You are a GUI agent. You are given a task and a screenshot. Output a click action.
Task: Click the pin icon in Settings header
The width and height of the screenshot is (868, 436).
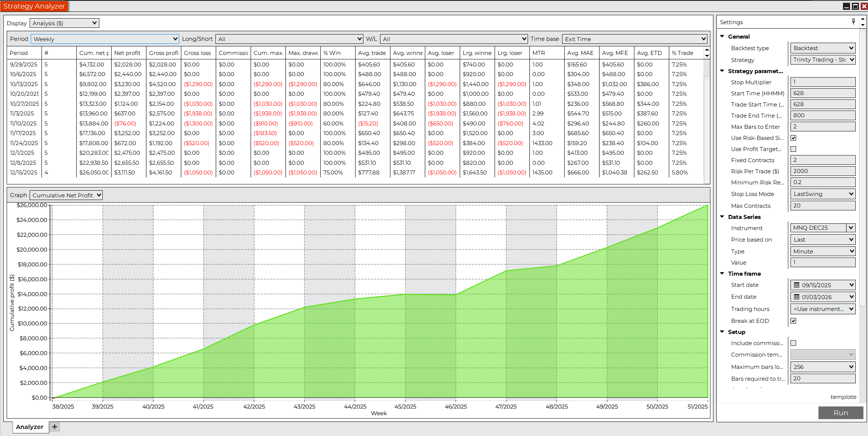pos(853,22)
